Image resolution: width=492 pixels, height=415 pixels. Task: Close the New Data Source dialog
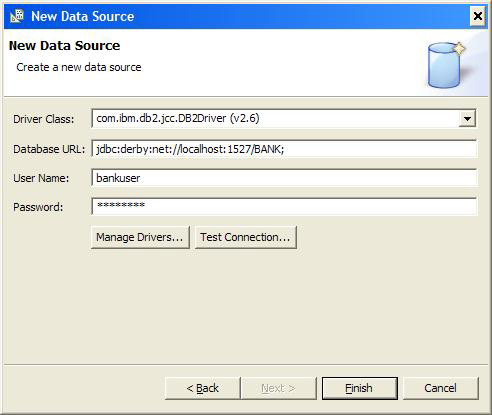point(478,16)
